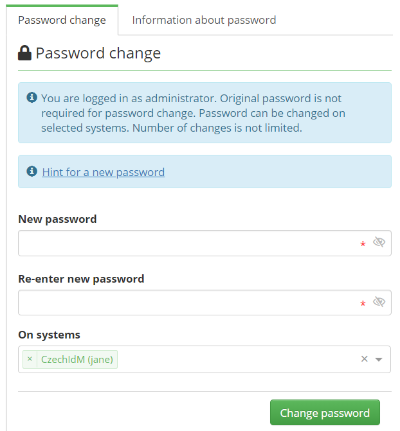Image resolution: width=400 pixels, height=431 pixels.
Task: Click the lock icon beside Password change heading
Action: pos(24,53)
